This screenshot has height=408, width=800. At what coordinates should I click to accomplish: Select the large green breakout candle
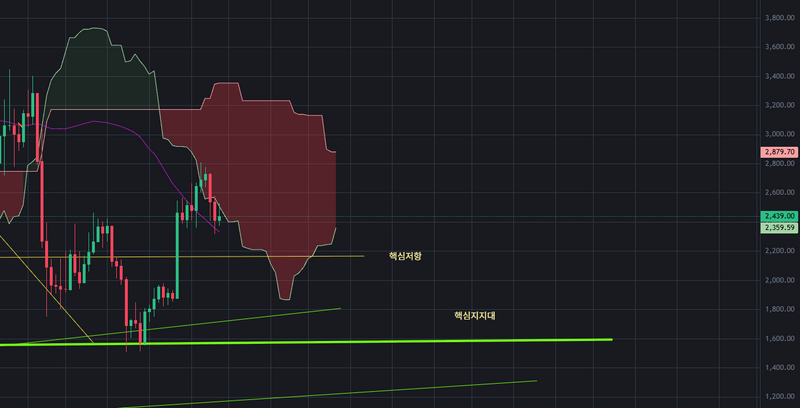pos(178,255)
